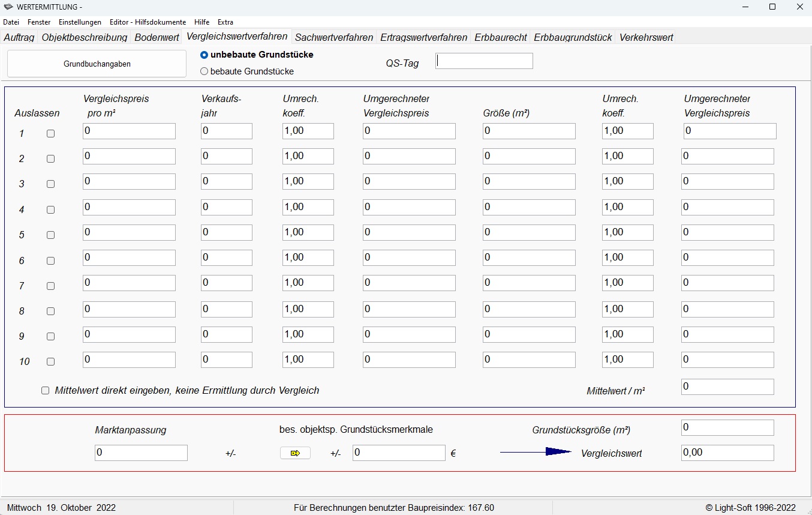Focus the QS-Tag input field
The width and height of the screenshot is (812, 515).
[x=484, y=61]
